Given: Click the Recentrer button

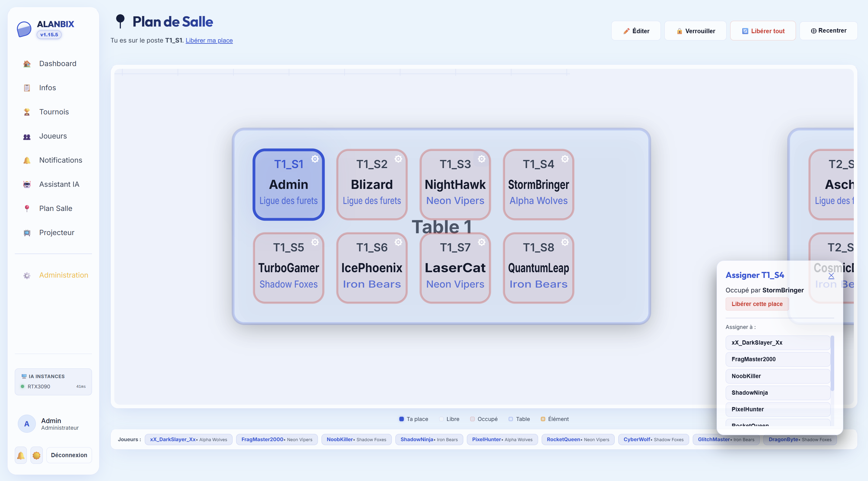Looking at the screenshot, I should pos(828,31).
